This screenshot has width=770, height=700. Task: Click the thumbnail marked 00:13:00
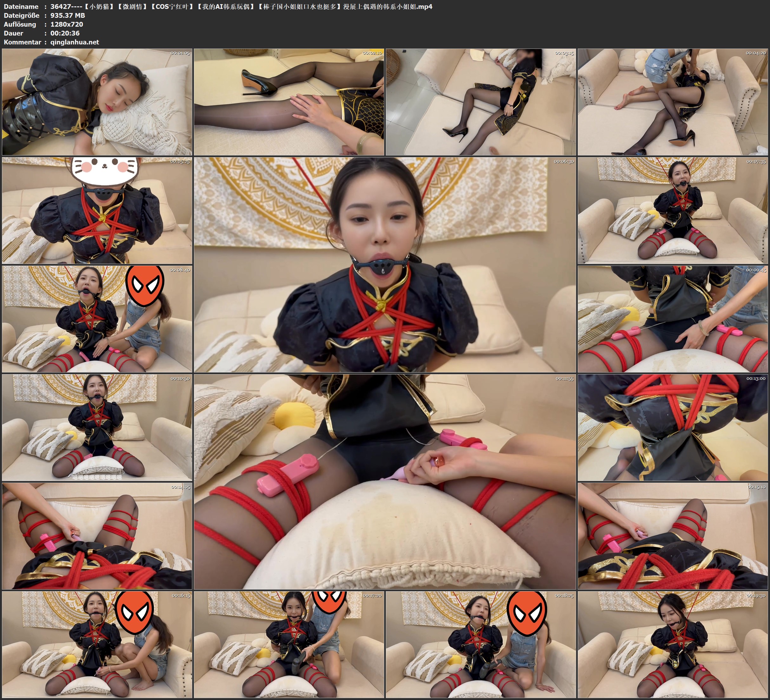(673, 427)
